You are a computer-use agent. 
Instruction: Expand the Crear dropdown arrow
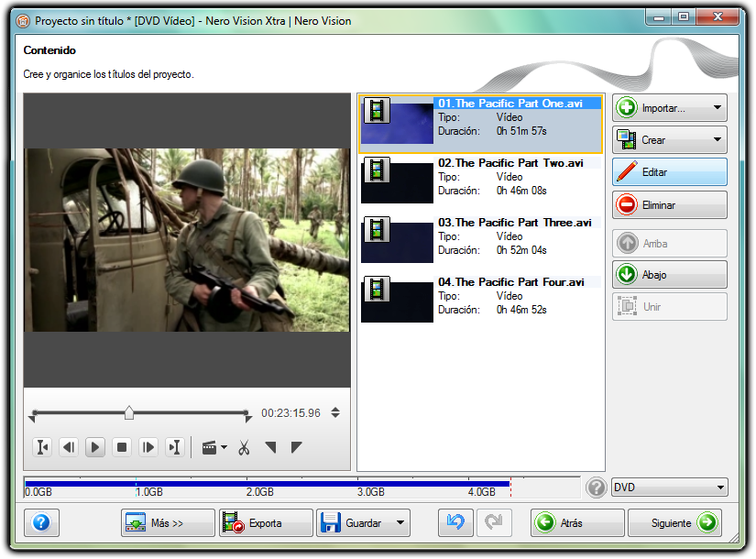[718, 140]
